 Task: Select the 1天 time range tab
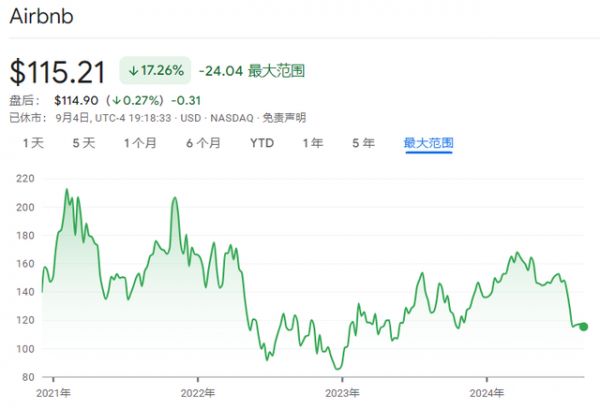tap(33, 143)
